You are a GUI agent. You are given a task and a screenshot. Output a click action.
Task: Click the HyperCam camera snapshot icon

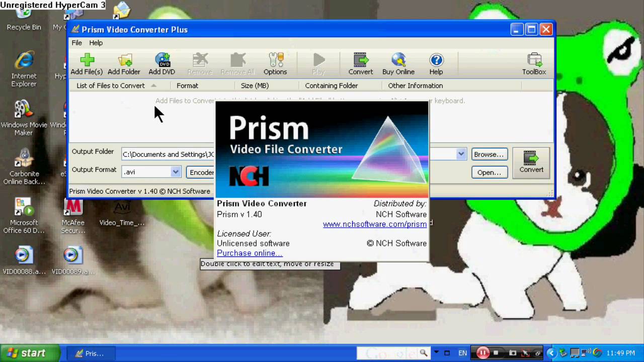coord(513,353)
